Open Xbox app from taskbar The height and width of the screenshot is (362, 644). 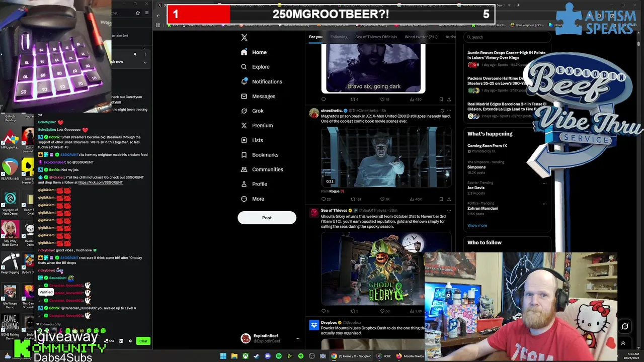point(245,356)
